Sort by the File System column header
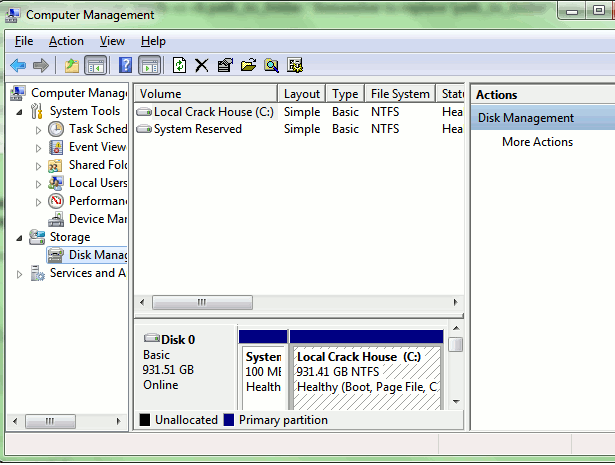615x465 pixels. tap(400, 94)
